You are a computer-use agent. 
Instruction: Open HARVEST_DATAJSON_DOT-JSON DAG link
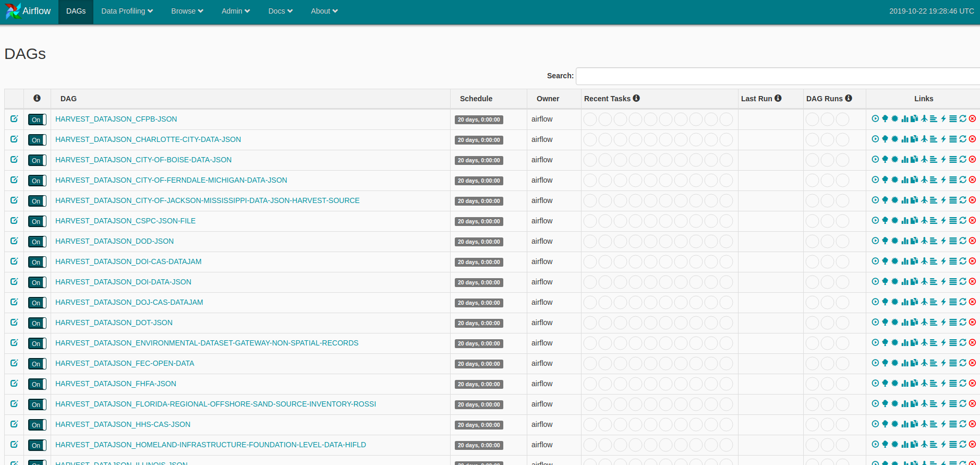[x=114, y=323]
